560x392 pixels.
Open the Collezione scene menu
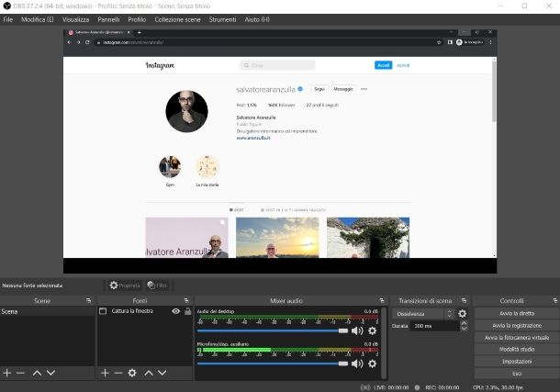[x=177, y=19]
